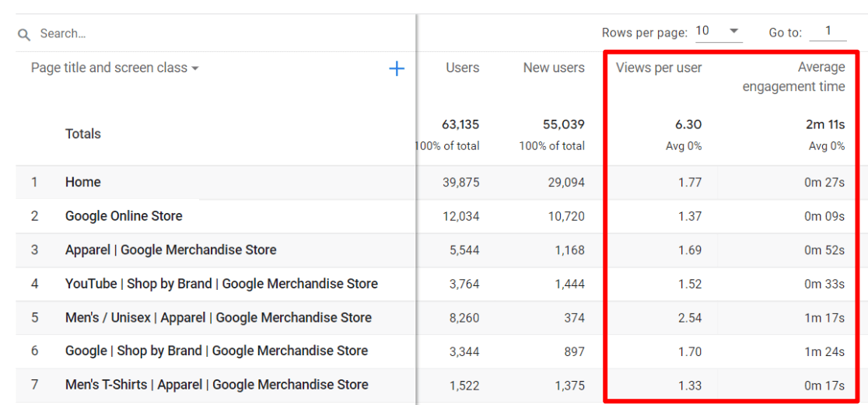The image size is (868, 405).
Task: Select the Totals row label
Action: [83, 134]
